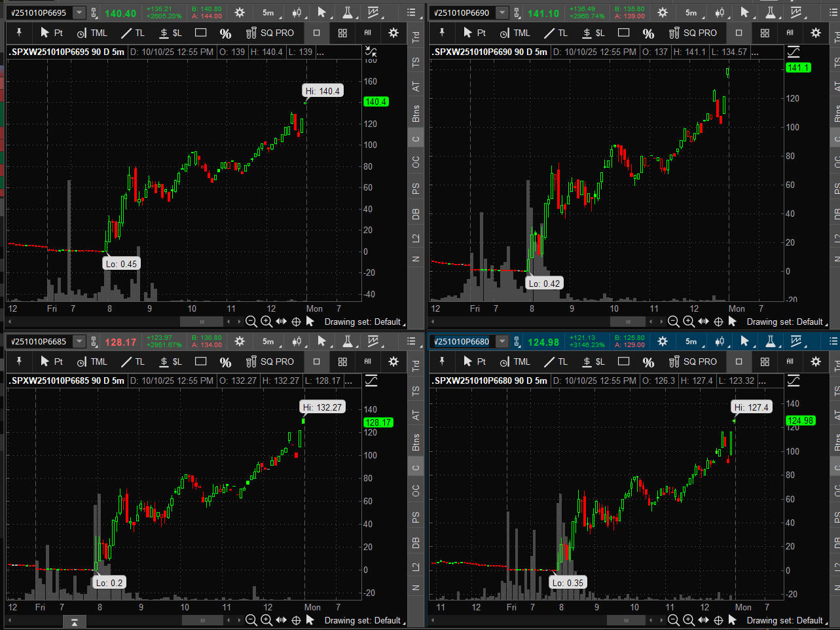Click the percent tool in P6695 drawing toolbar

(225, 33)
